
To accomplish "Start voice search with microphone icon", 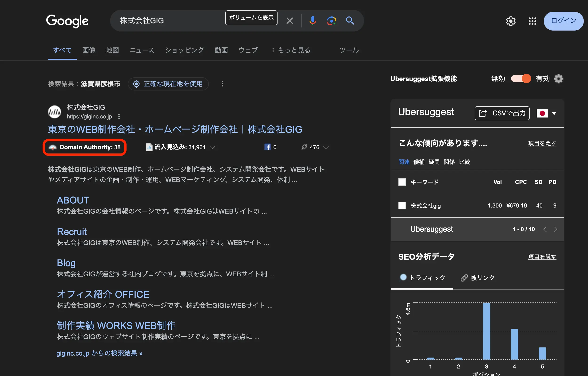I will [x=312, y=21].
